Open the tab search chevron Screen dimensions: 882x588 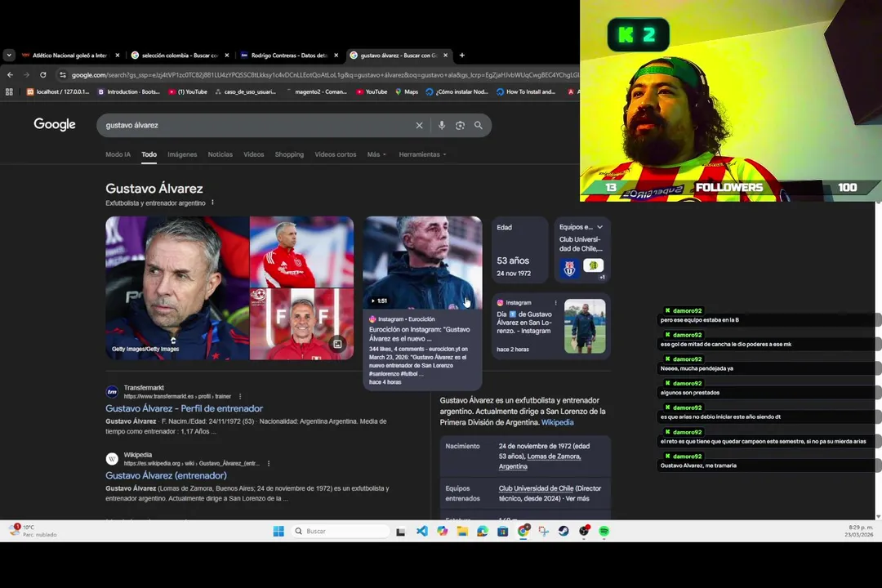[9, 56]
